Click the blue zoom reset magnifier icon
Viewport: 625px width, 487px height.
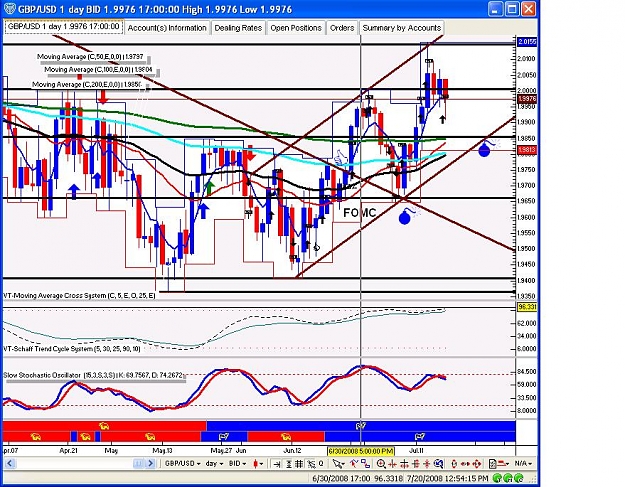tap(438, 464)
